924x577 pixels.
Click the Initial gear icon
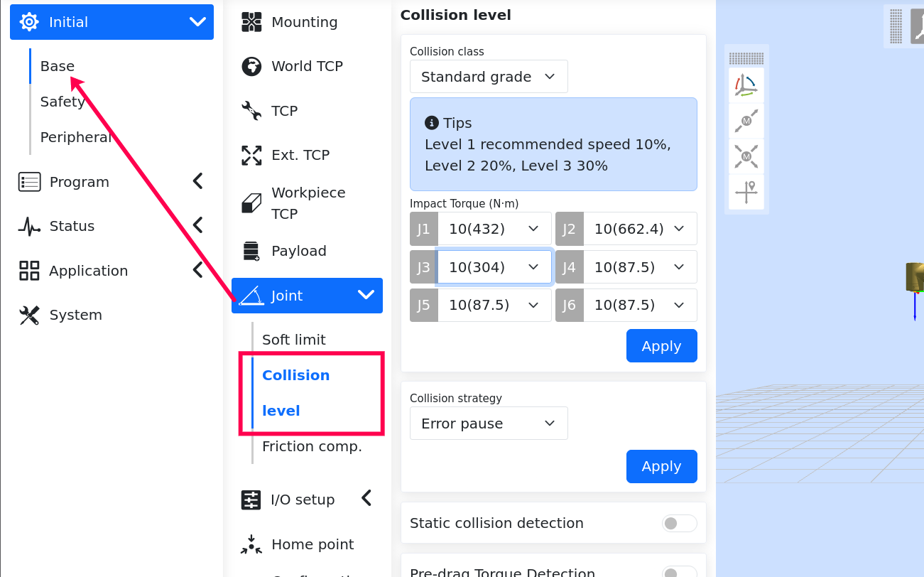point(29,22)
